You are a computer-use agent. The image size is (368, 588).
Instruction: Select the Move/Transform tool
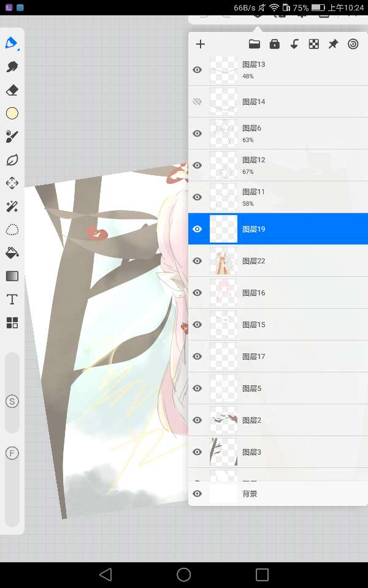[12, 183]
